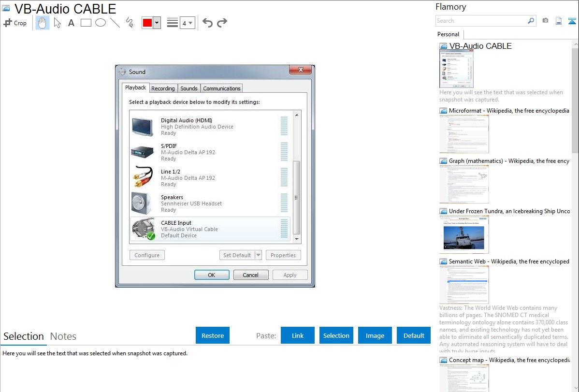Select the Line 1/2 device

(210, 178)
